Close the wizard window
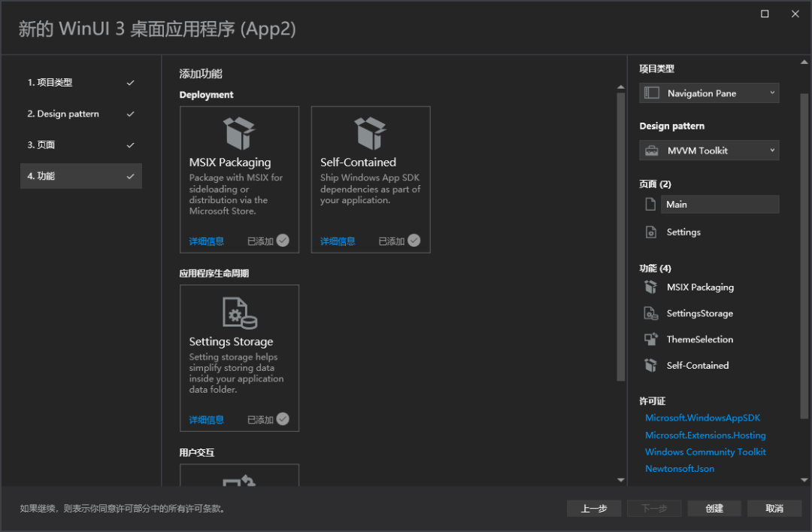The image size is (812, 532). coord(795,14)
